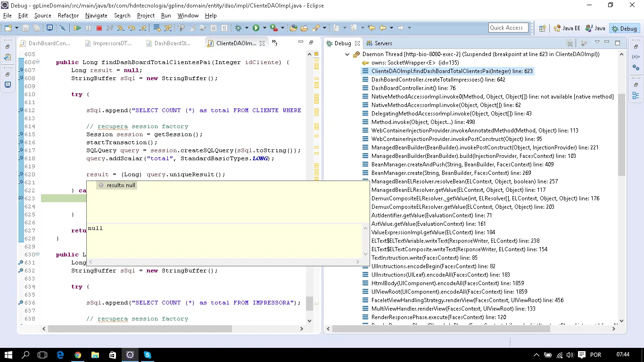644x362 pixels.
Task: Open the Refactor menu
Action: pos(68,16)
